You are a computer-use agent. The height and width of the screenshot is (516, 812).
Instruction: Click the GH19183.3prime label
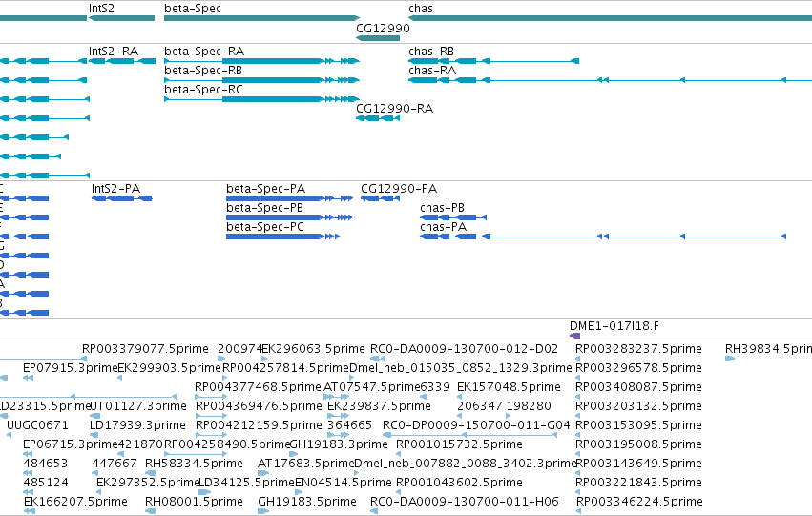click(x=339, y=444)
